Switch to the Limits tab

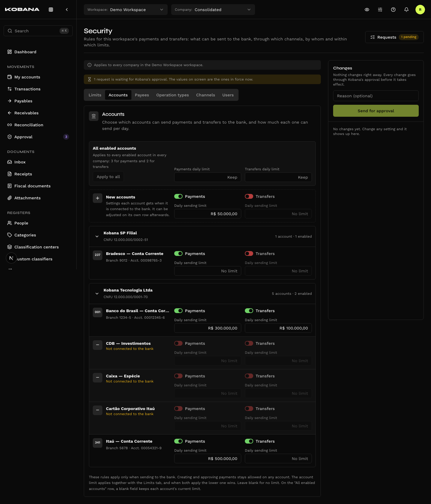point(95,95)
